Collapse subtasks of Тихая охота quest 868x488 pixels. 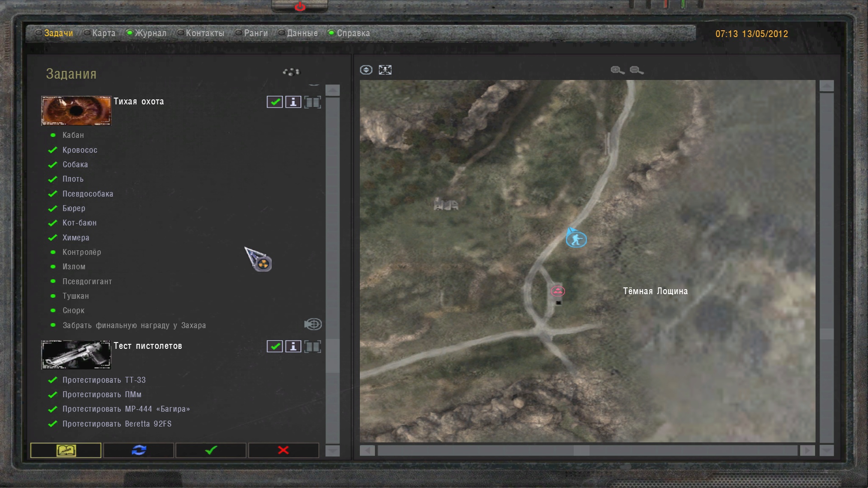point(312,102)
